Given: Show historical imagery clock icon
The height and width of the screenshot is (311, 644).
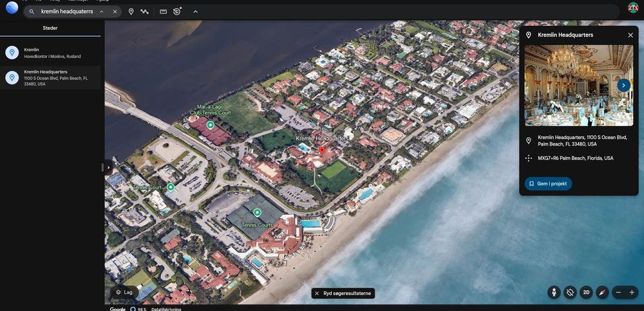Looking at the screenshot, I should point(177,12).
